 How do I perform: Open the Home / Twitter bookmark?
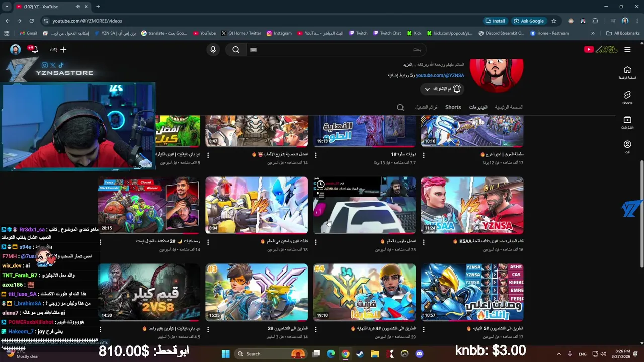tap(241, 33)
